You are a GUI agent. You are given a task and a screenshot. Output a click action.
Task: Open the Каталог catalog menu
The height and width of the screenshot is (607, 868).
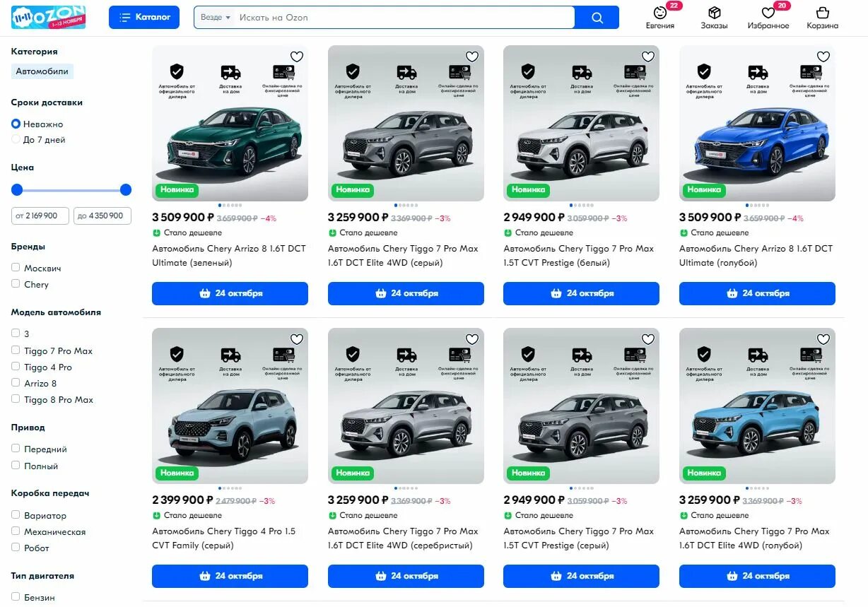coord(144,18)
